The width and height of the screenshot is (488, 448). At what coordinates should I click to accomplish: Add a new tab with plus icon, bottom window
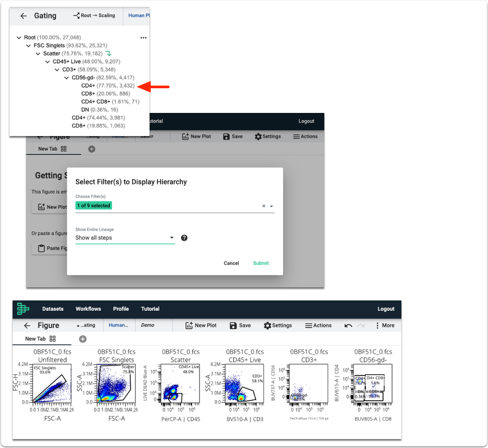(x=83, y=339)
